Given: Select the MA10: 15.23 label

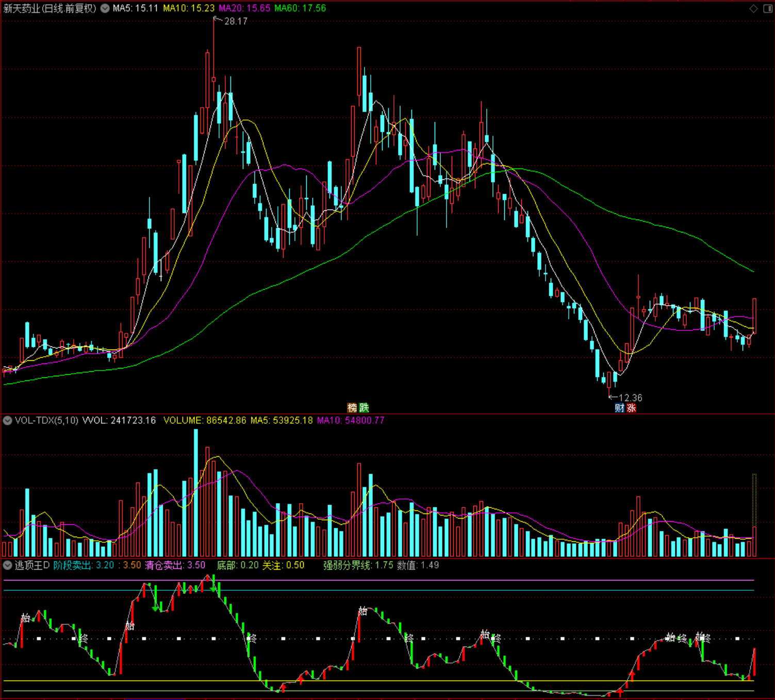Looking at the screenshot, I should (x=189, y=8).
